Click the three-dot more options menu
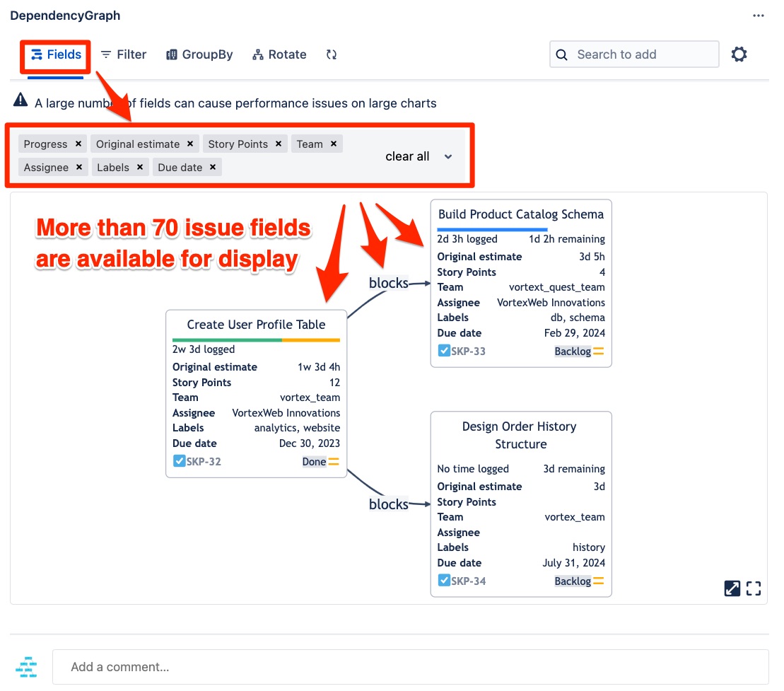The image size is (784, 691). (x=759, y=16)
